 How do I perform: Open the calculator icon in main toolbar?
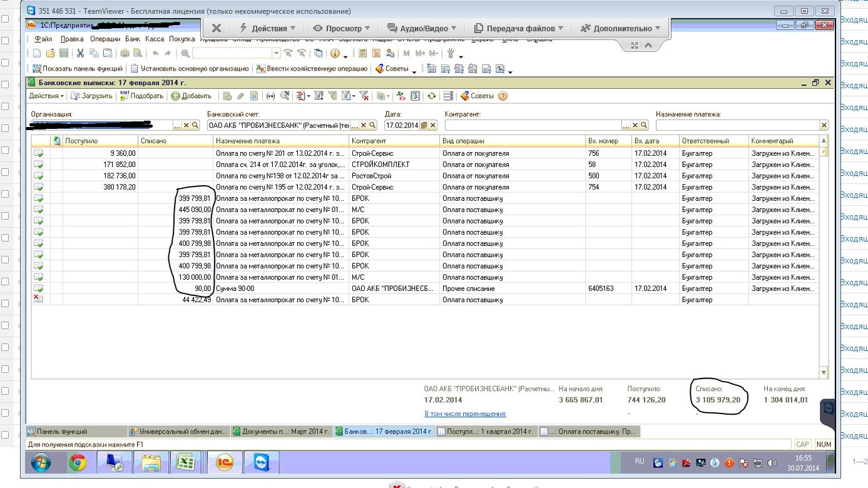click(362, 54)
